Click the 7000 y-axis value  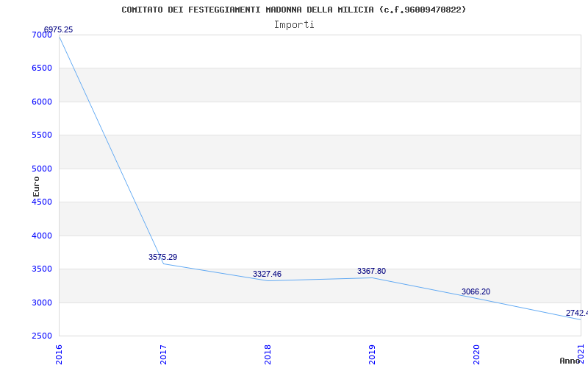(42, 35)
